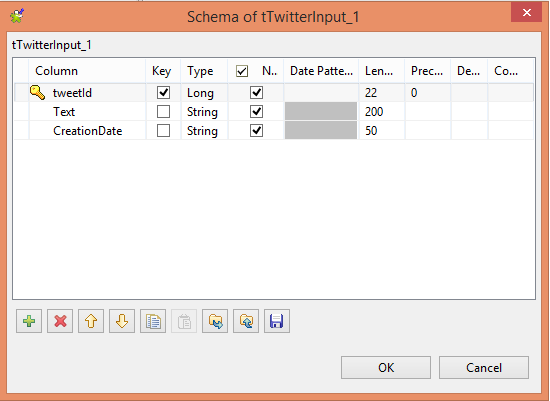Import schema from file icon
The width and height of the screenshot is (550, 401).
[x=215, y=321]
